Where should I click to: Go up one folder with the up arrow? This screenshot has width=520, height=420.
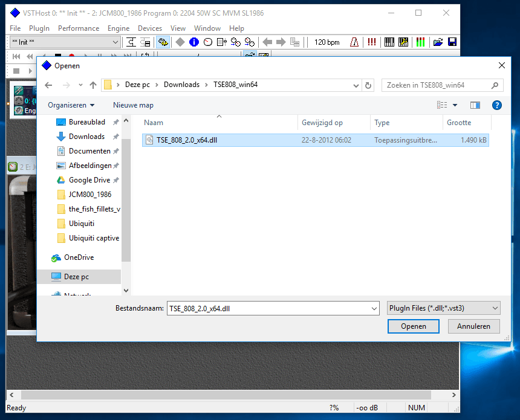click(x=93, y=86)
